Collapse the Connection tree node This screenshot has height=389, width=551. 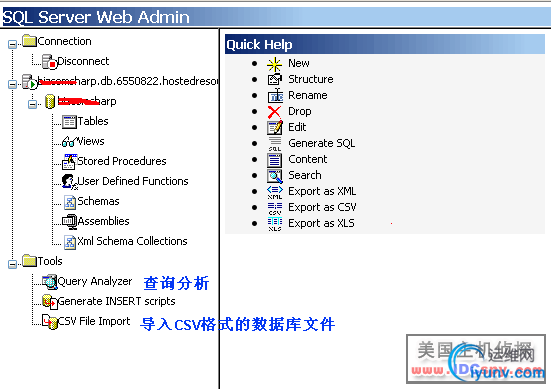pyautogui.click(x=12, y=44)
